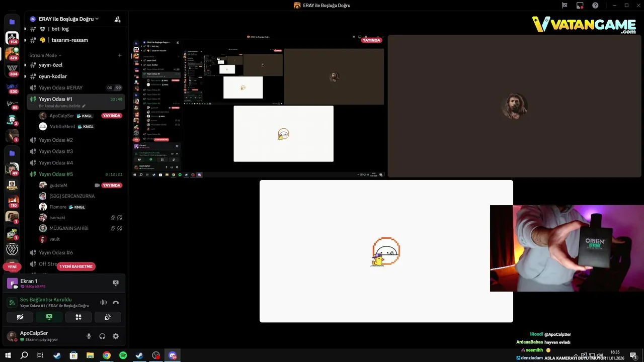Click YAYINDA badge next to gudsteM
The image size is (644, 362).
[x=112, y=185]
